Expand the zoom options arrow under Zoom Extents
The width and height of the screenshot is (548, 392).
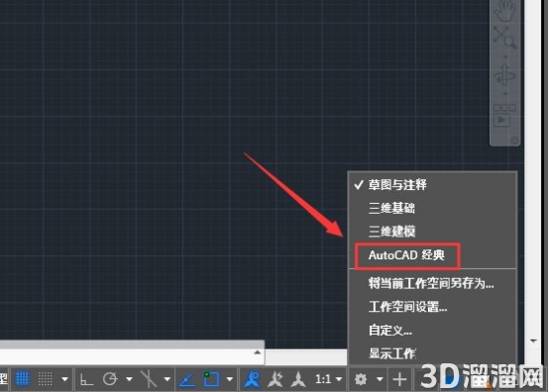[x=505, y=56]
